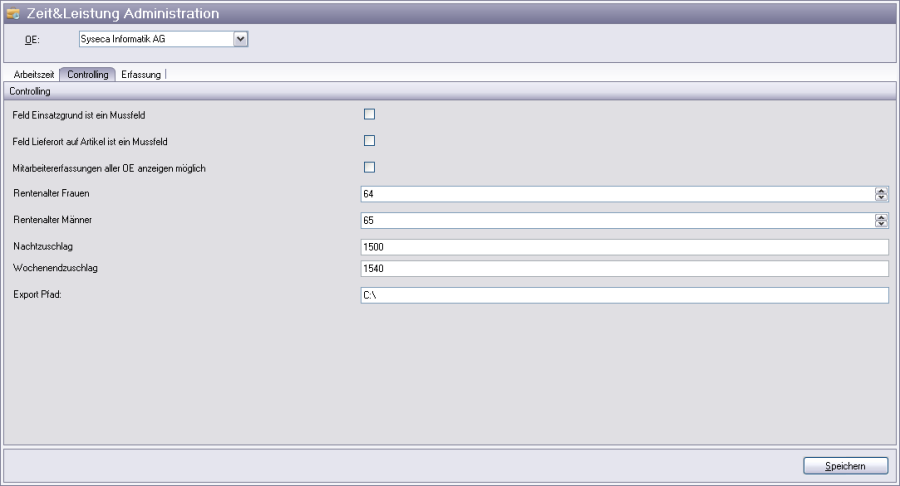Click the Export Pfad field showing C:\
Image resolution: width=900 pixels, height=486 pixels.
(624, 295)
